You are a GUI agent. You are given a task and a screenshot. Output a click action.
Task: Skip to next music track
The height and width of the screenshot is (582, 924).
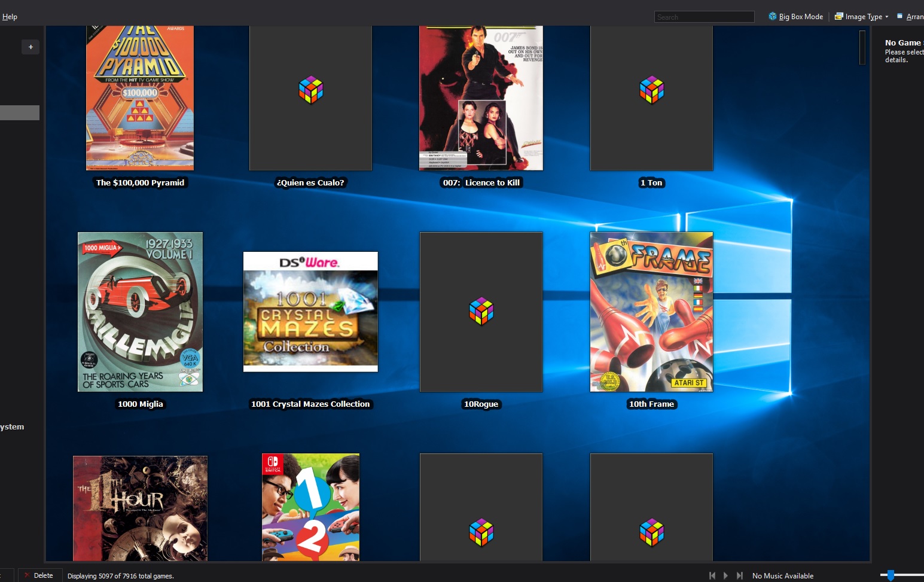click(740, 575)
